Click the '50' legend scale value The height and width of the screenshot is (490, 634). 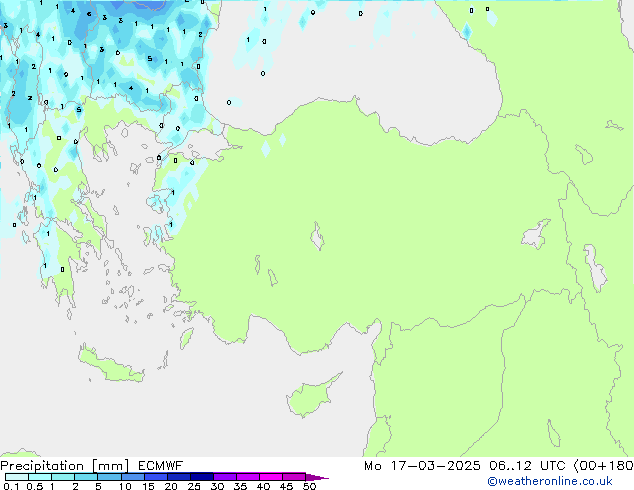pyautogui.click(x=309, y=486)
